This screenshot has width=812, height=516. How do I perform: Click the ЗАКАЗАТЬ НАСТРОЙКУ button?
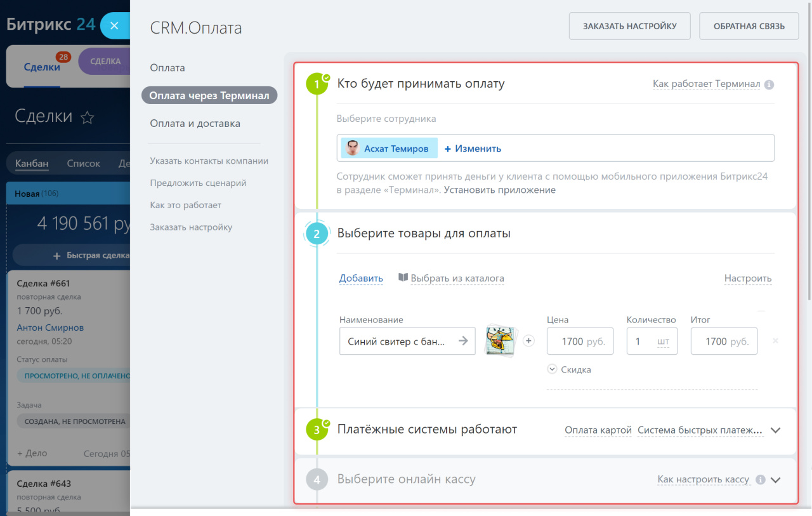(x=630, y=26)
